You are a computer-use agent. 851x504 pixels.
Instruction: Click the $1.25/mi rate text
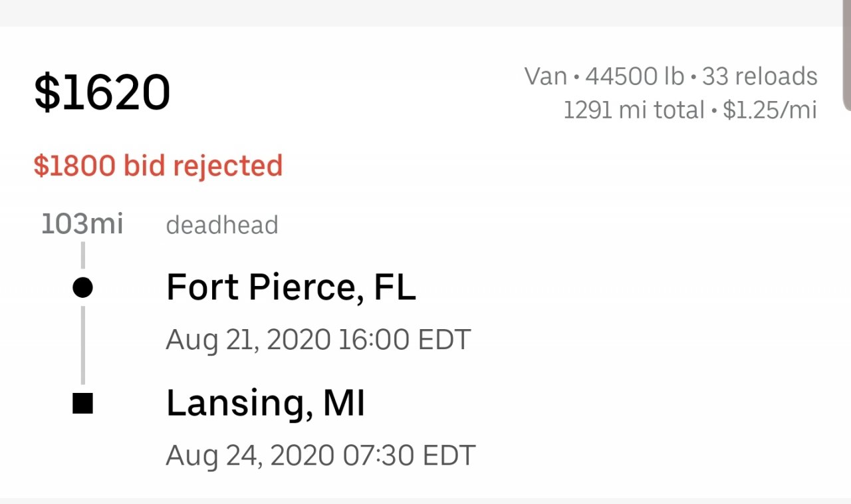tap(770, 110)
